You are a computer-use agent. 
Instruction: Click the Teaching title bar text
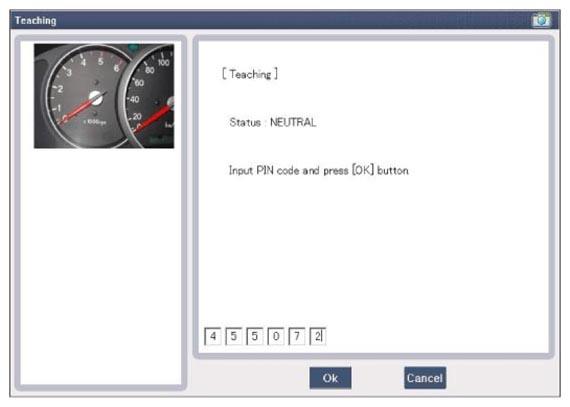click(36, 20)
